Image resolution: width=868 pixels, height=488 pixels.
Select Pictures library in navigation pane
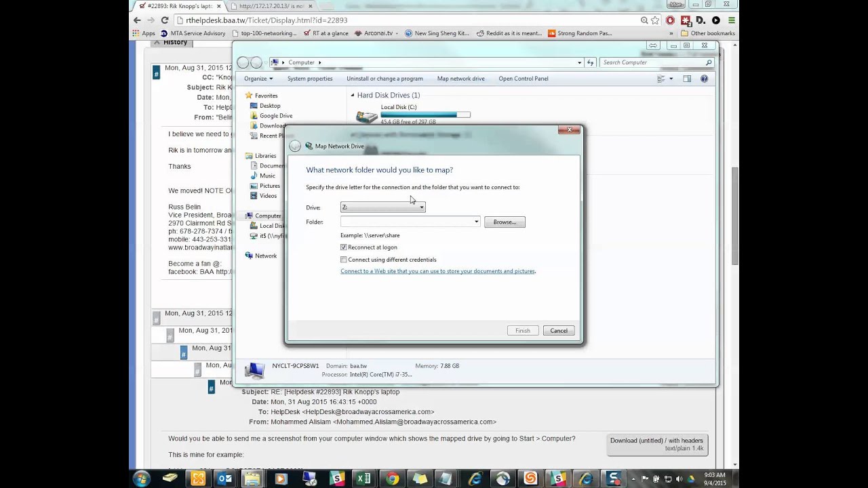265,186
